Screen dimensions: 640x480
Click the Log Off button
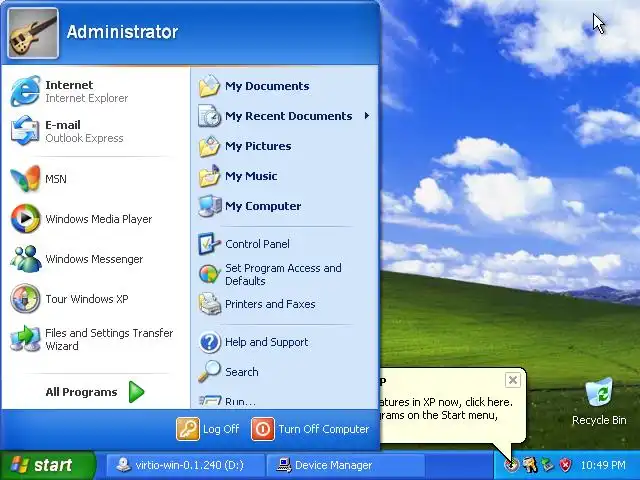click(x=208, y=429)
